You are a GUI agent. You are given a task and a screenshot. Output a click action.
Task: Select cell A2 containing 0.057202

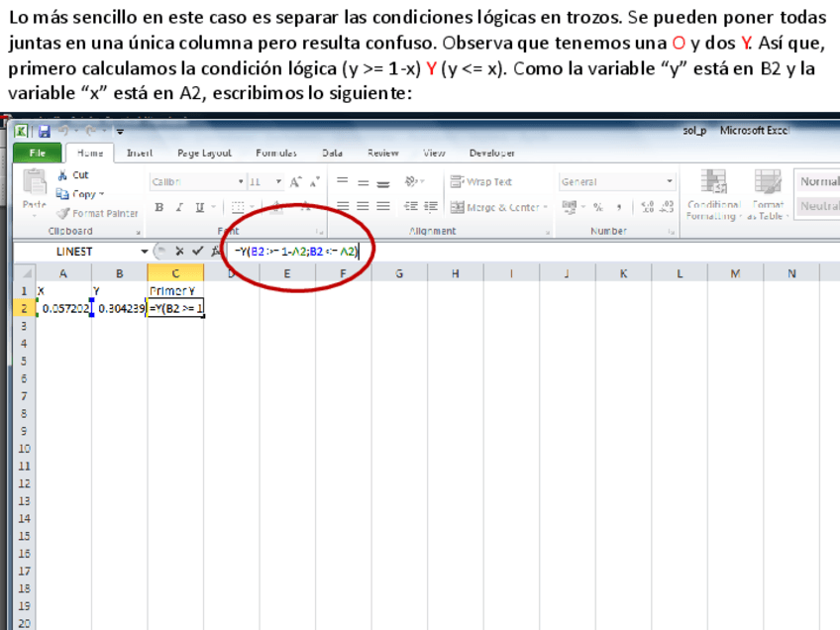click(63, 309)
